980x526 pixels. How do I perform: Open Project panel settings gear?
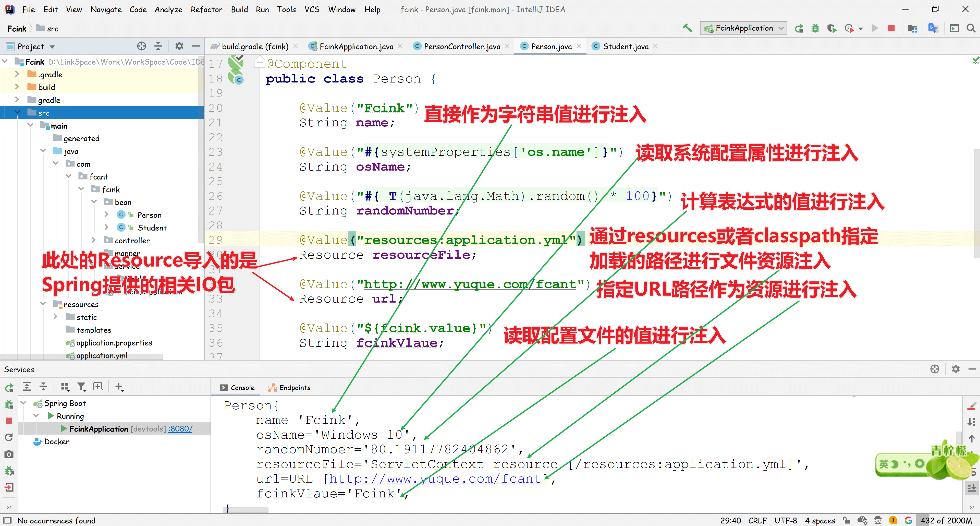[x=179, y=46]
